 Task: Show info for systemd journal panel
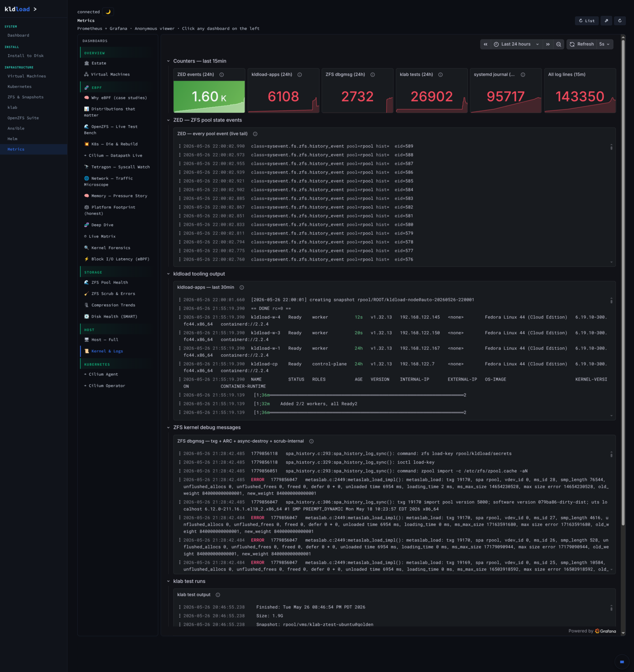click(x=523, y=75)
